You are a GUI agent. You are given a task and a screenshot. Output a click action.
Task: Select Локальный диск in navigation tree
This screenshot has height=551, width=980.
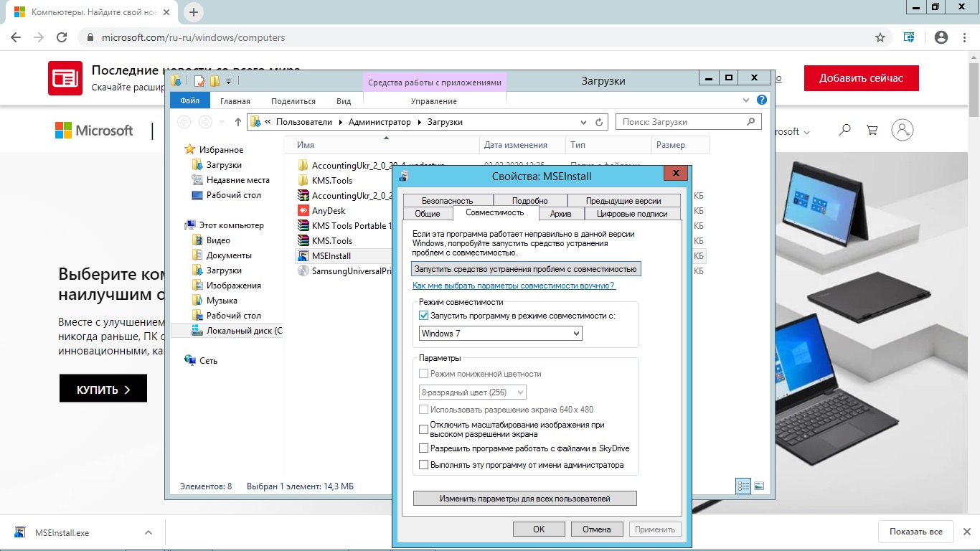(237, 331)
